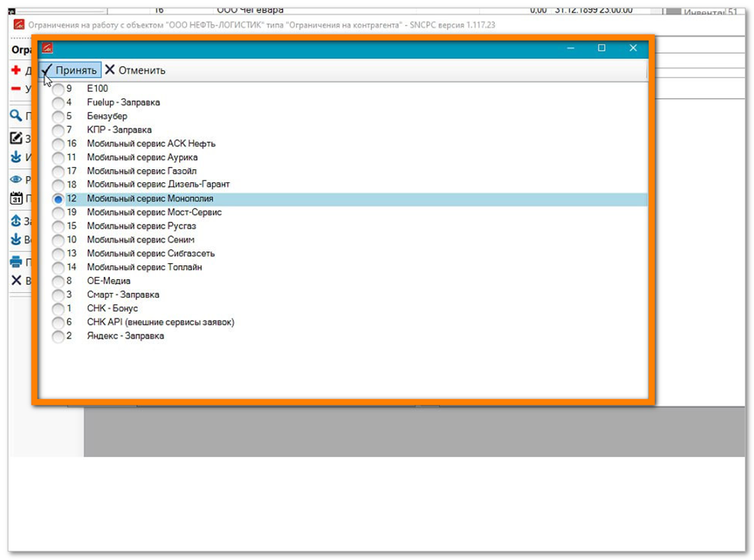
Task: Click the blue upload arrow icon in sidebar
Action: click(16, 221)
